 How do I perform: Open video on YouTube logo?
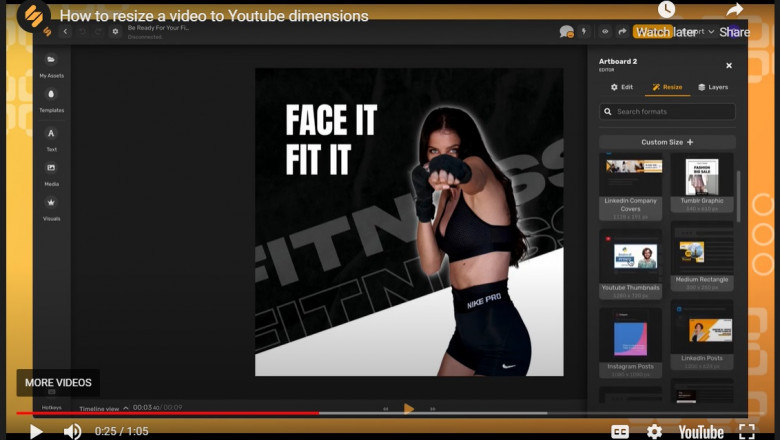coord(701,432)
